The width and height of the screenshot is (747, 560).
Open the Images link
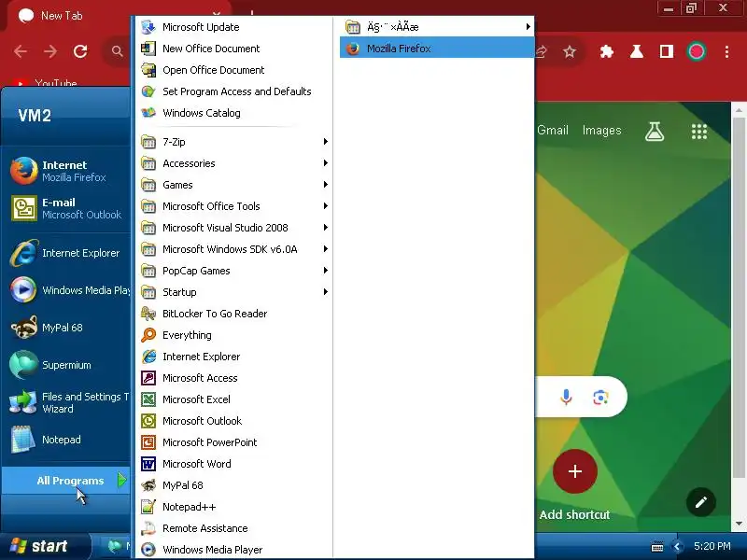601,131
